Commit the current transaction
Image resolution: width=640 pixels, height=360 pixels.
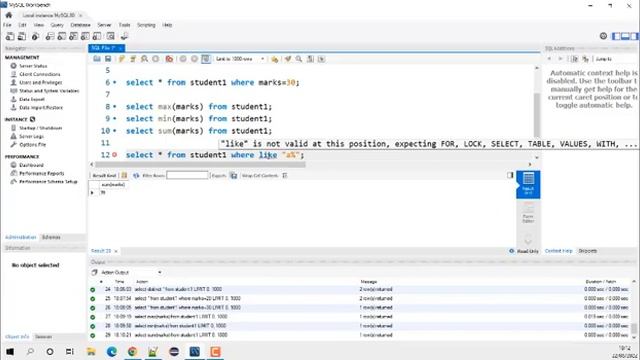point(183,59)
